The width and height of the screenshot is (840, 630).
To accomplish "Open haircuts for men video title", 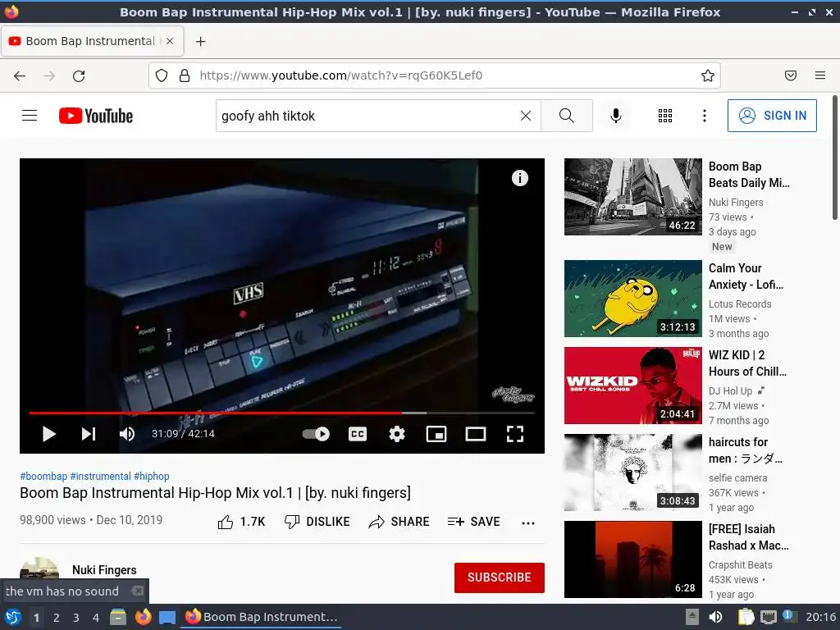I will pyautogui.click(x=745, y=450).
